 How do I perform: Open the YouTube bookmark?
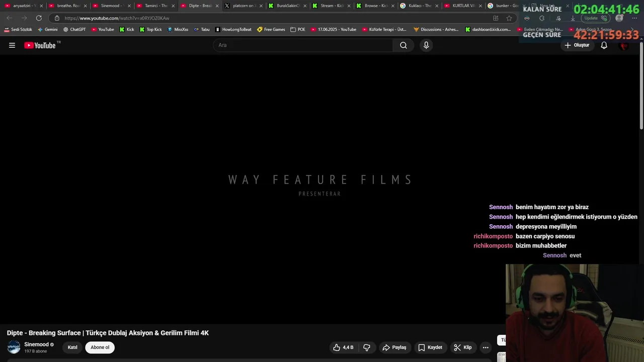coord(103,30)
